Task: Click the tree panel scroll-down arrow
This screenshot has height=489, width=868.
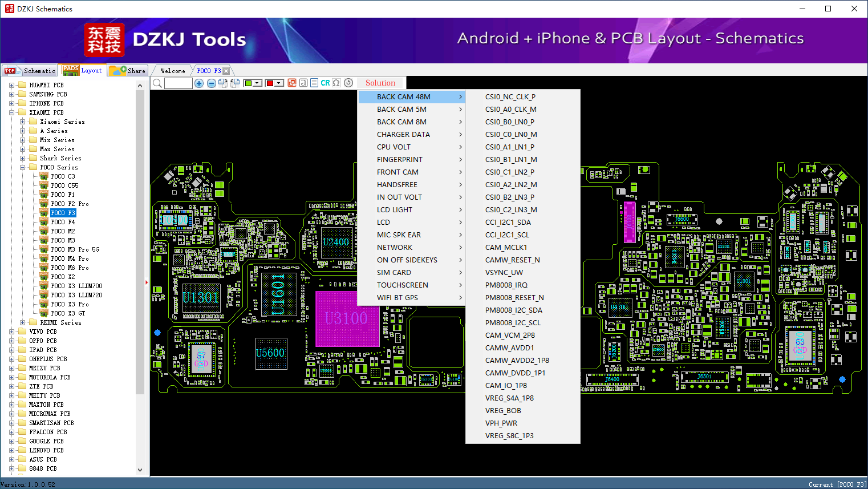Action: coord(140,470)
